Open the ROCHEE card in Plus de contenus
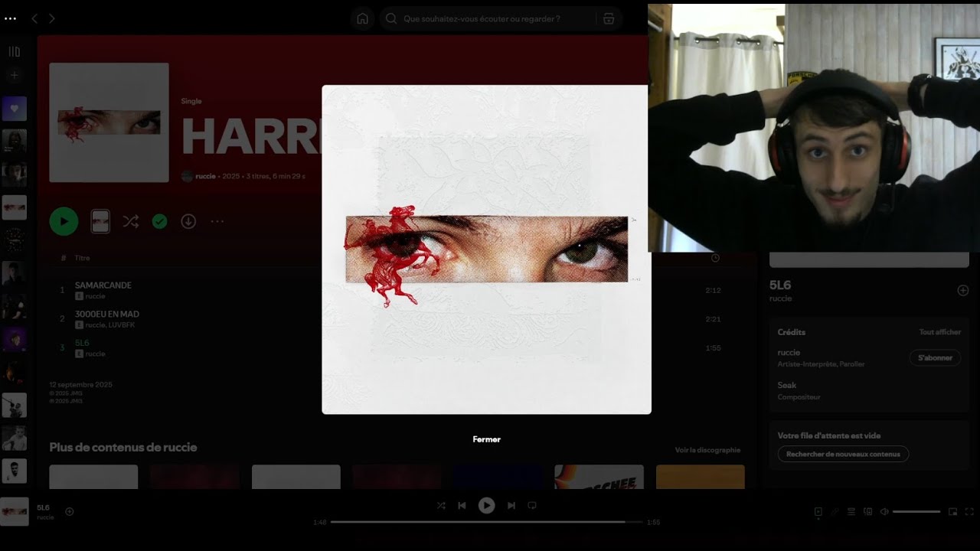The height and width of the screenshot is (551, 980). (x=599, y=477)
